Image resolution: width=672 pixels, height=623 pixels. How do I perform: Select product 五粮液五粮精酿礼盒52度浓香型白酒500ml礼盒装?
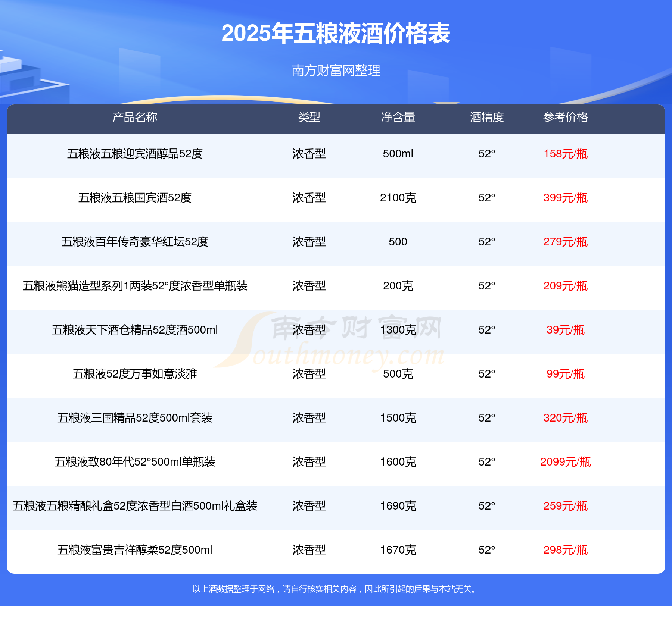point(135,506)
